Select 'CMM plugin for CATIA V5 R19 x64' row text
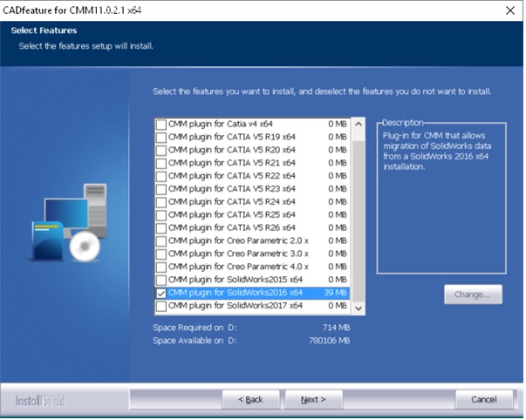 click(x=232, y=137)
